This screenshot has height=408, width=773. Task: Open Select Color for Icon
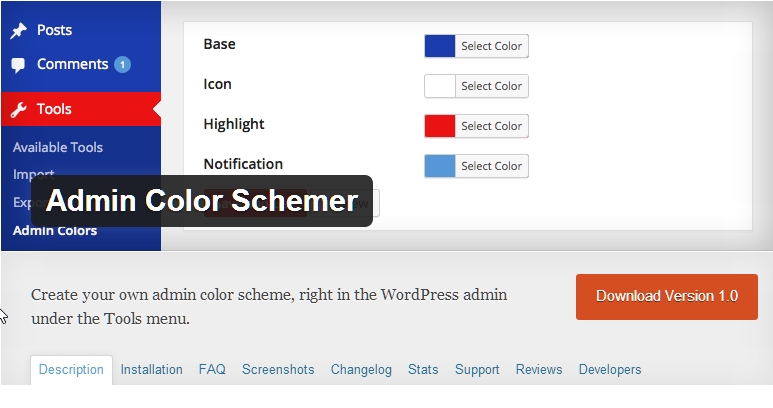[x=492, y=86]
